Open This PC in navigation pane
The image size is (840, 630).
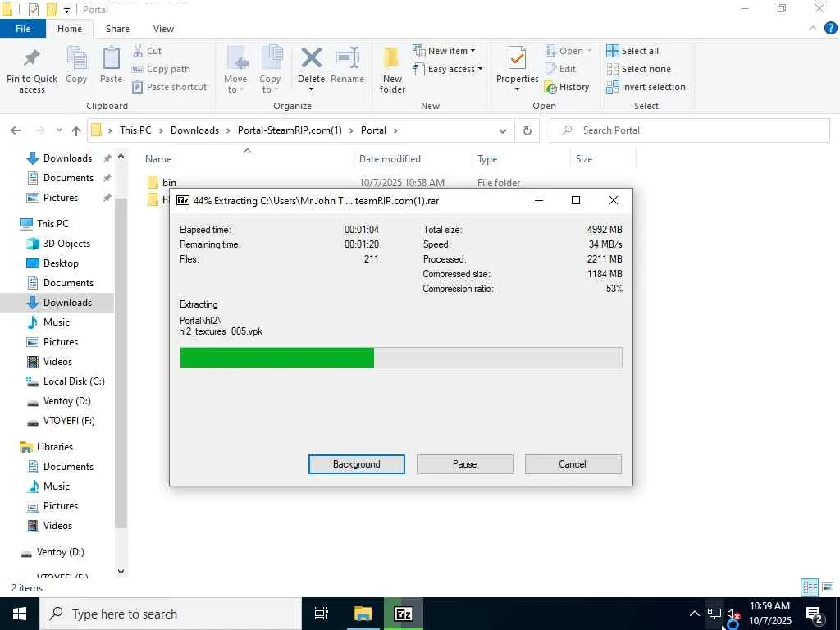point(52,223)
